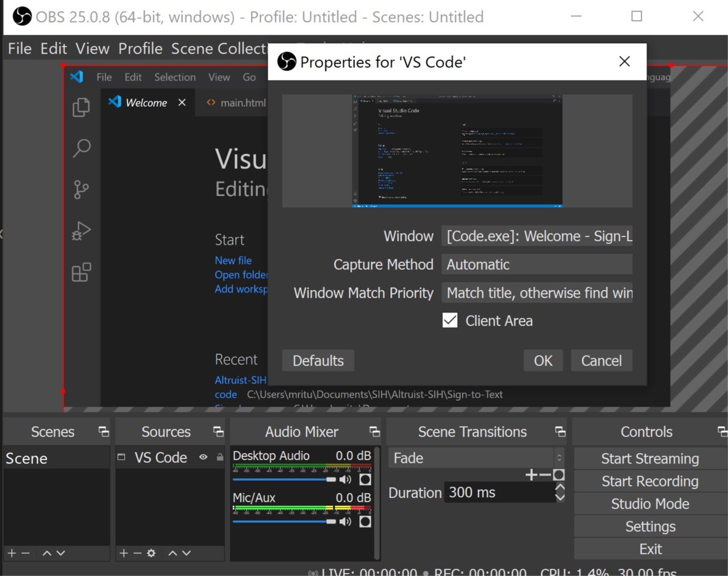Move scene down in Scenes list
Screen dimensions: 728x576
[60, 553]
